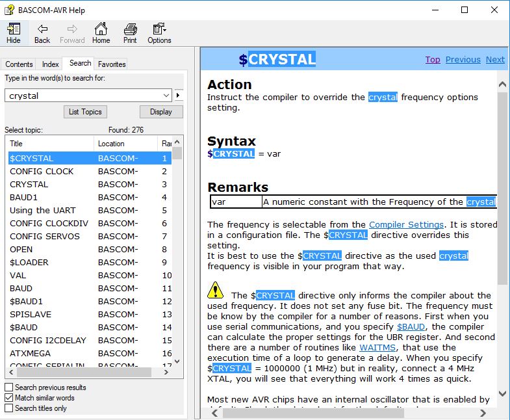The width and height of the screenshot is (510, 420).
Task: Open the Options toolbar menu
Action: point(159,33)
